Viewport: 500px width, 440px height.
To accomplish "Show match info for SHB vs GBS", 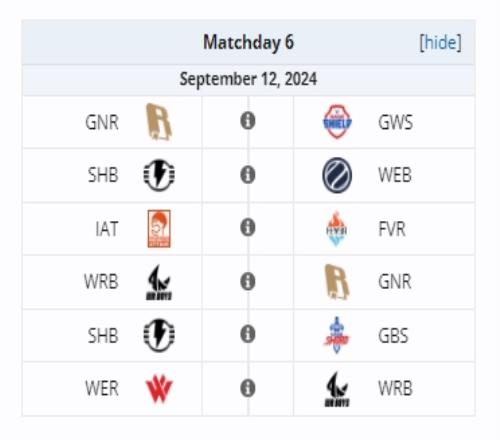I will [x=248, y=334].
